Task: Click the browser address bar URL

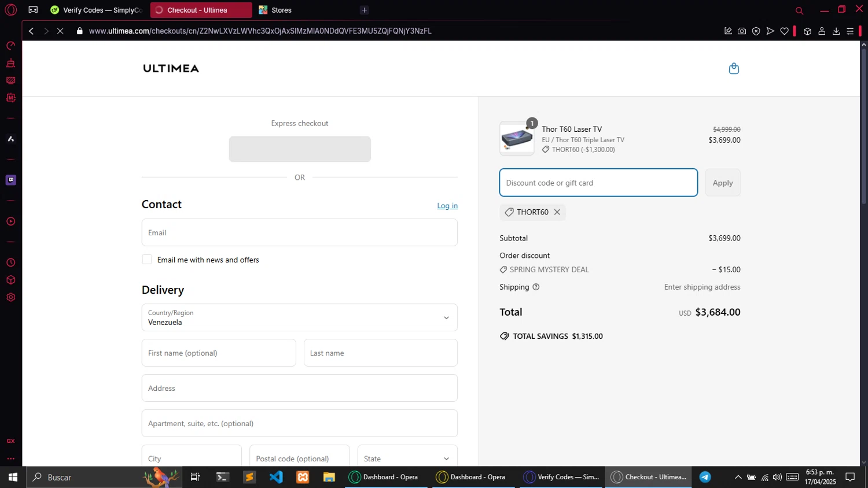Action: coord(260,31)
